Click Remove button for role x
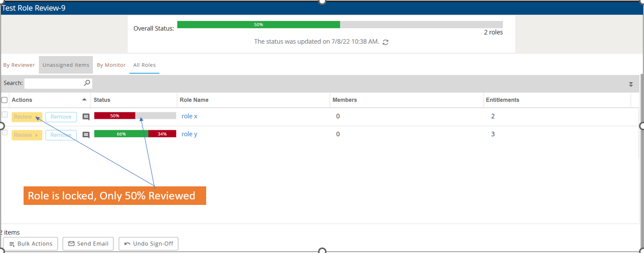This screenshot has height=253, width=644. tap(61, 117)
